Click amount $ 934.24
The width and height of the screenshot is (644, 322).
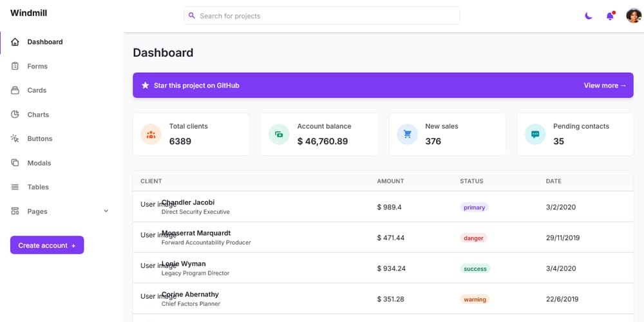pyautogui.click(x=392, y=269)
